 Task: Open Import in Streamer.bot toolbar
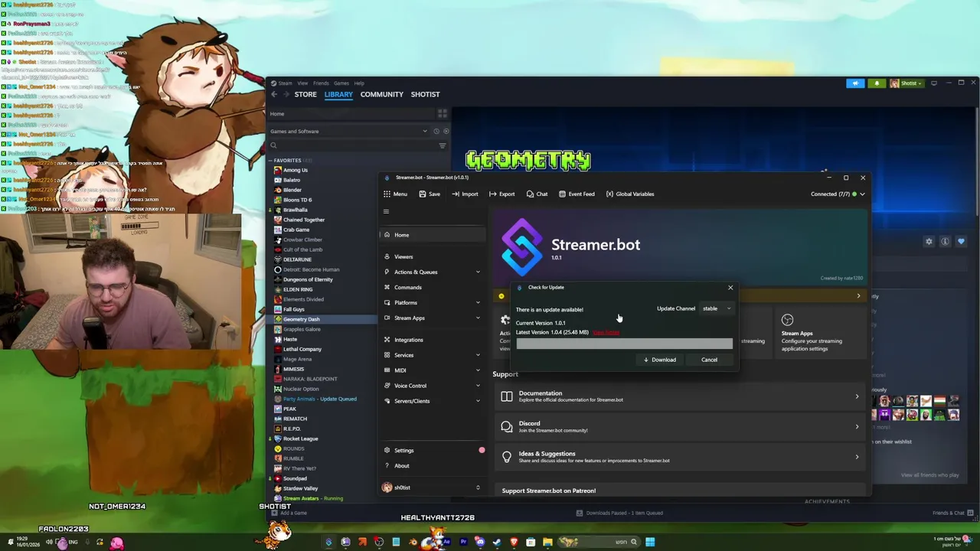click(465, 194)
